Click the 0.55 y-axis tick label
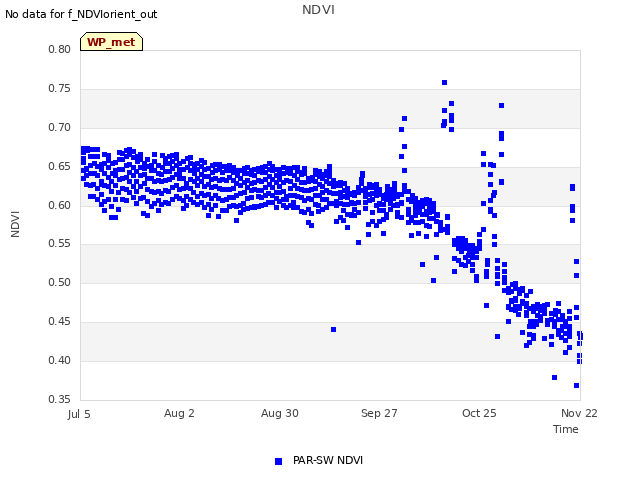Image resolution: width=640 pixels, height=480 pixels. click(60, 244)
